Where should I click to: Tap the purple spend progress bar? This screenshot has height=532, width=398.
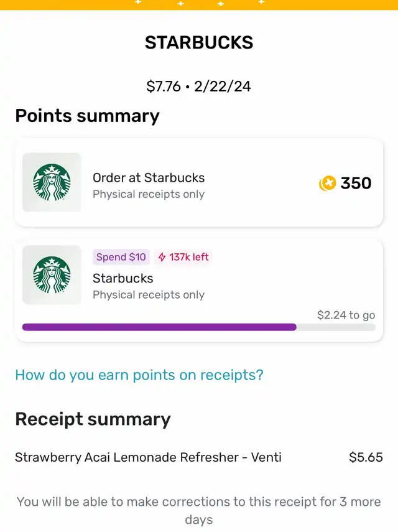click(199, 327)
